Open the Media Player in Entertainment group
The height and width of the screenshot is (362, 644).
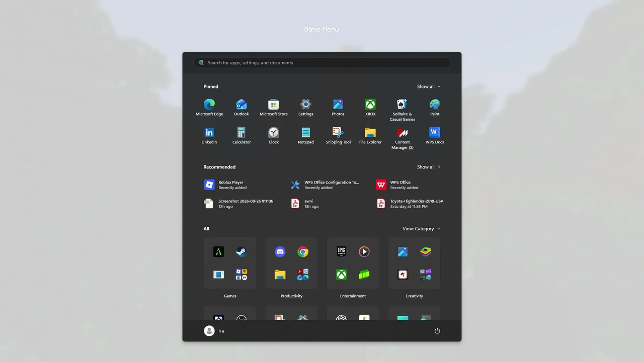(x=364, y=252)
